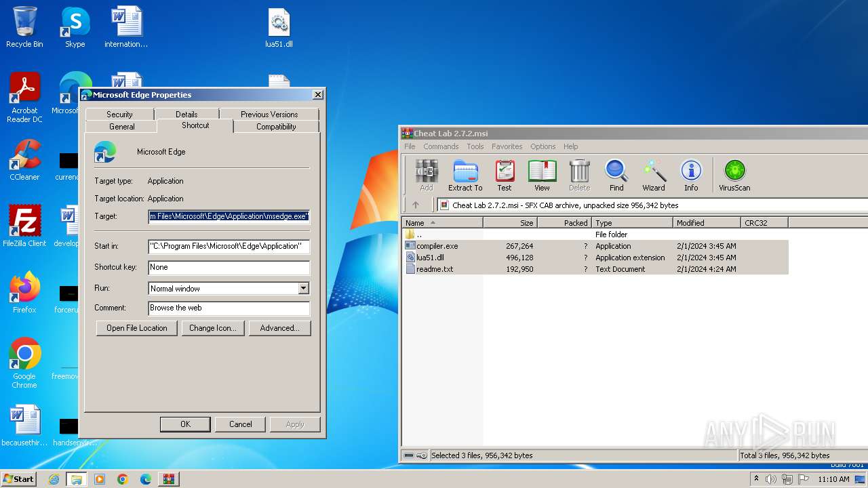
Task: Open CCleaner desktop shortcut
Action: pyautogui.click(x=24, y=161)
